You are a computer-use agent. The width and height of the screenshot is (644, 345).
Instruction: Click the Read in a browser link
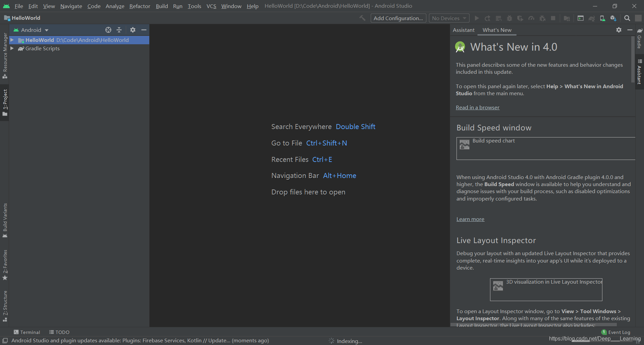pos(478,107)
